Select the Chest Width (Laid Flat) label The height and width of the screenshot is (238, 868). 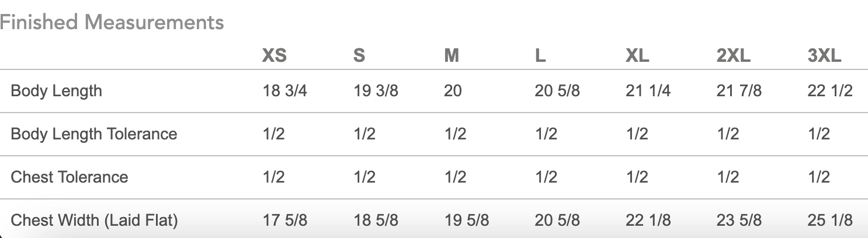94,220
